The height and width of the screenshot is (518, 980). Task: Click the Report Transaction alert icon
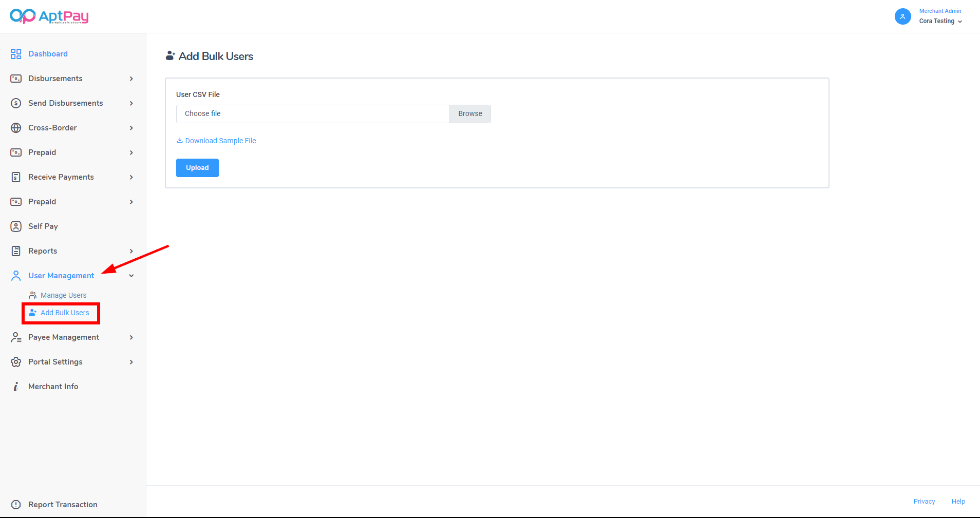(16, 505)
